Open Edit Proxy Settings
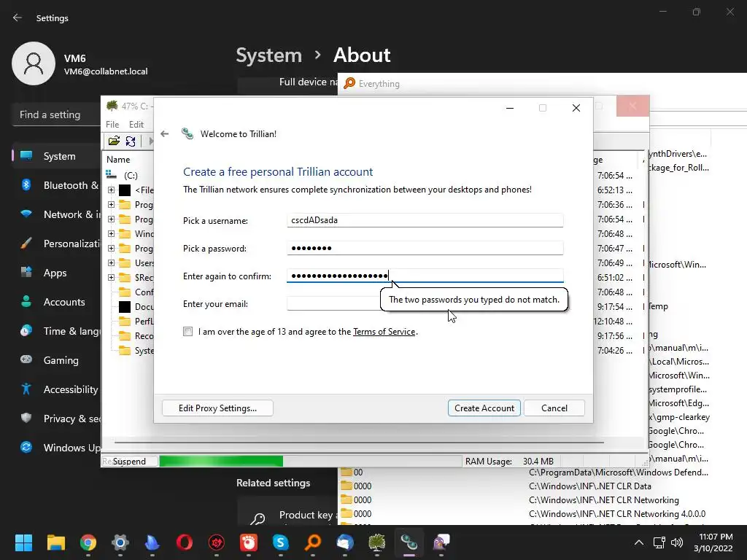Image resolution: width=747 pixels, height=560 pixels. click(217, 408)
